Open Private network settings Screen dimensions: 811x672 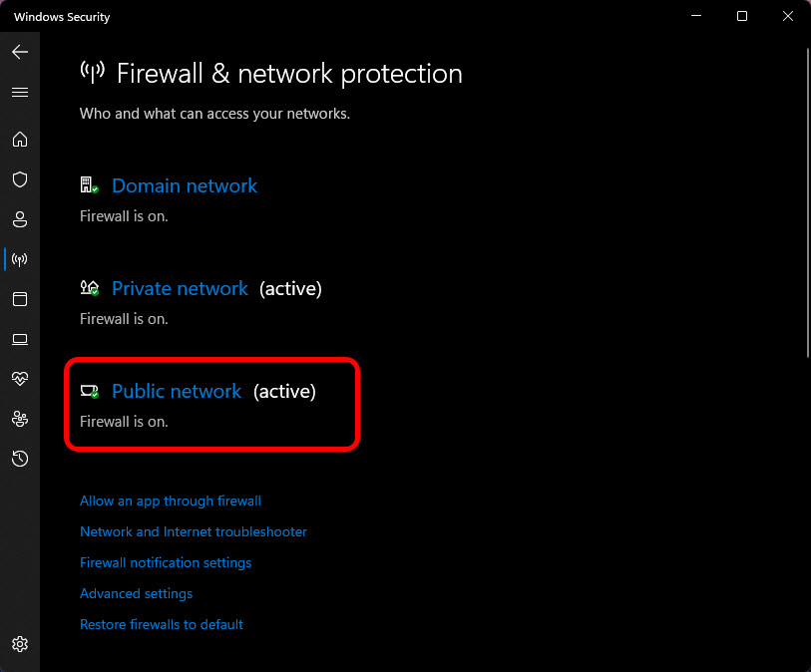pos(180,288)
